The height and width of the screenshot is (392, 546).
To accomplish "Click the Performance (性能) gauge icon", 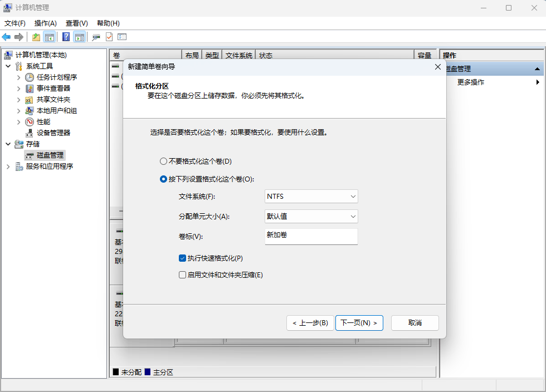I will pyautogui.click(x=30, y=121).
